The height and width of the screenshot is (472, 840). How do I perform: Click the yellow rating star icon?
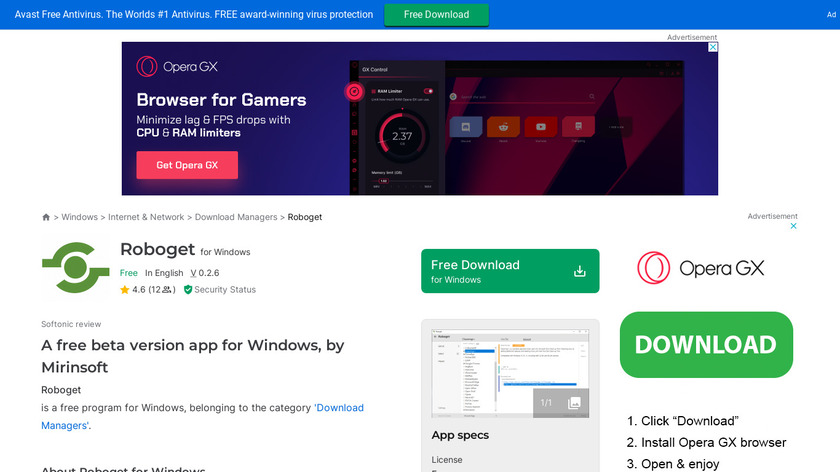[125, 290]
